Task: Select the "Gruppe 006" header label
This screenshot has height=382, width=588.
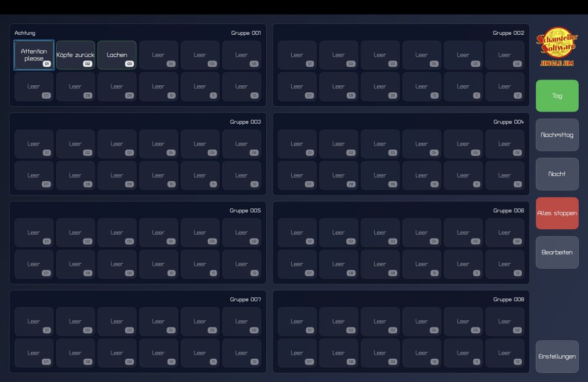Action: click(509, 210)
